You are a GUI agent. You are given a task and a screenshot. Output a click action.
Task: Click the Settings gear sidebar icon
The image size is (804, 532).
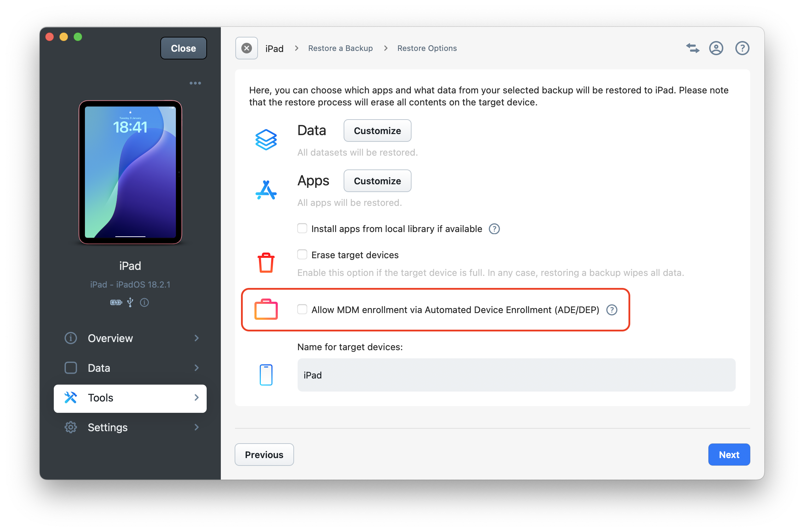pos(71,427)
